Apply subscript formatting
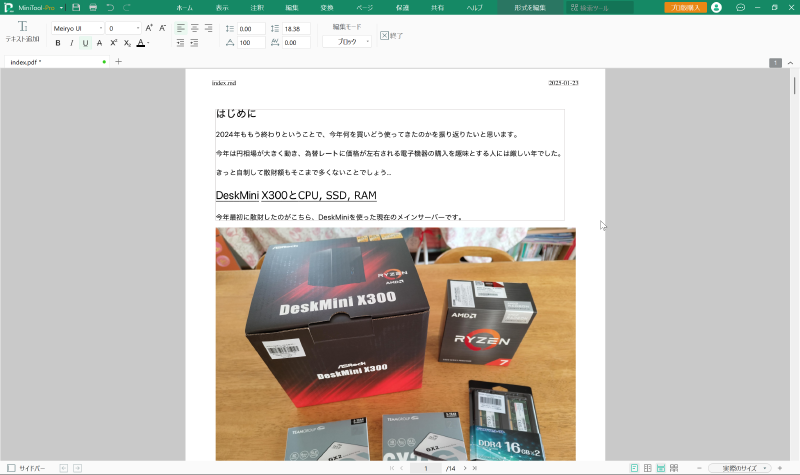This screenshot has height=475, width=800. point(127,43)
